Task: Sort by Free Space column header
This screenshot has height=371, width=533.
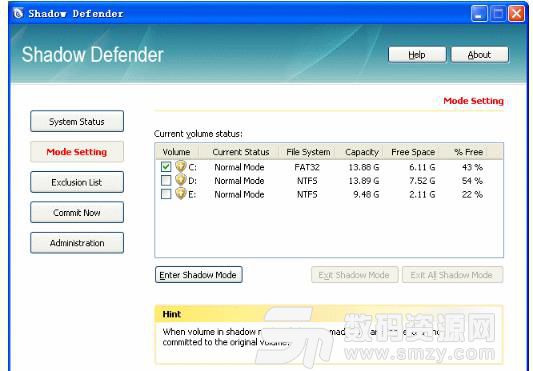Action: click(413, 152)
